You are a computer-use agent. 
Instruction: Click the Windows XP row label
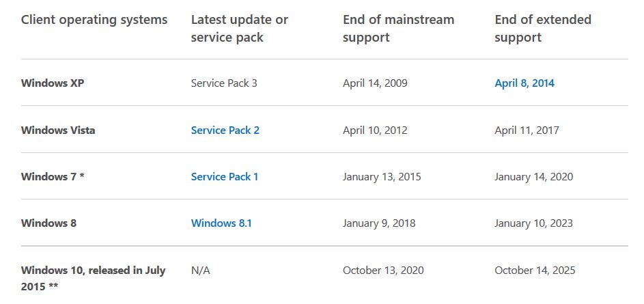coord(53,83)
